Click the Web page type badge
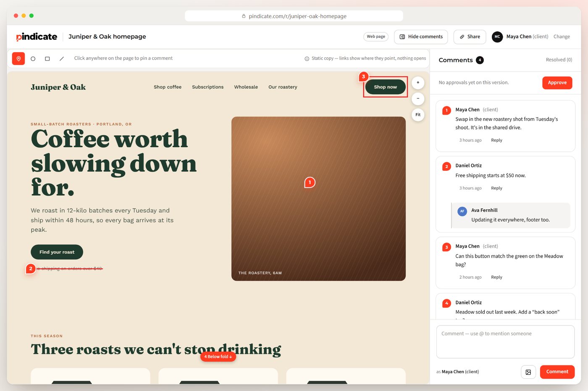The width and height of the screenshot is (588, 391). (376, 37)
